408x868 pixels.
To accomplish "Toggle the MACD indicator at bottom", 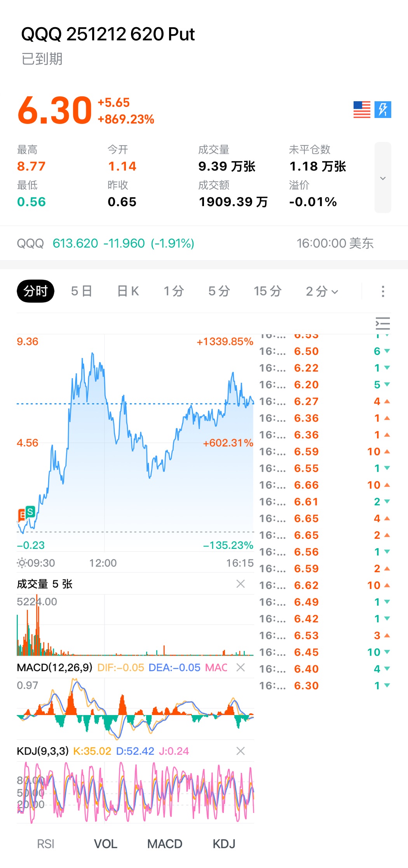I will coord(165,844).
